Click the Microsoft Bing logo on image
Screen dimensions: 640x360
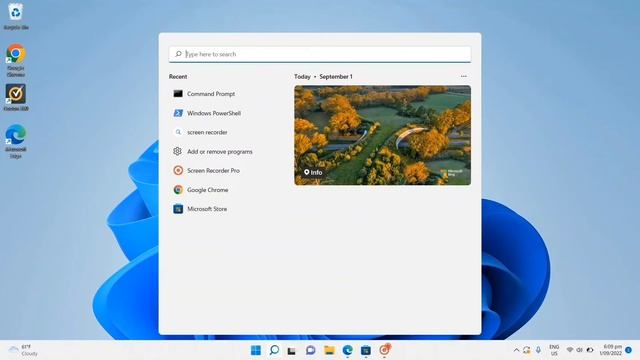tap(452, 173)
